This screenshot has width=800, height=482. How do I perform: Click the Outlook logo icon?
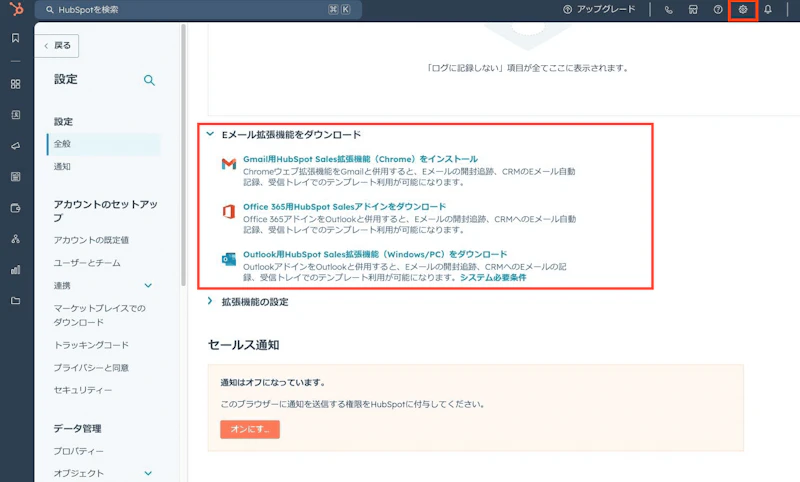coord(229,259)
